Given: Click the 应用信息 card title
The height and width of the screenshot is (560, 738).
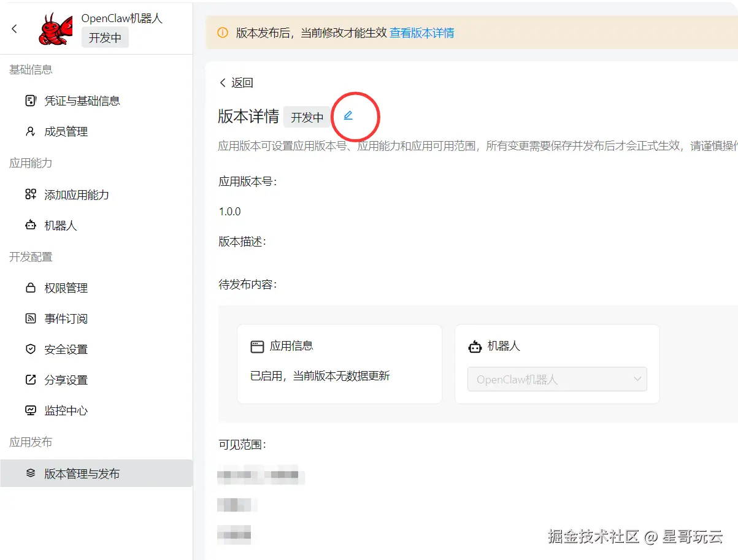Looking at the screenshot, I should coord(291,346).
